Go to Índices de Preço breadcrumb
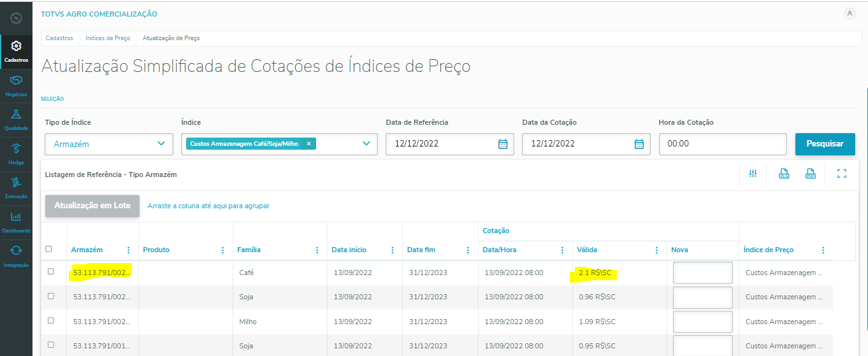 click(x=108, y=38)
